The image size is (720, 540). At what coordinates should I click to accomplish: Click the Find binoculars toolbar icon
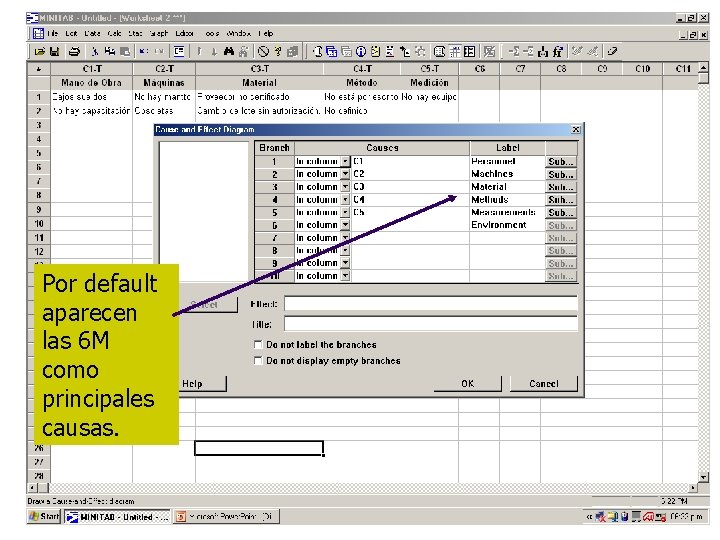[229, 52]
